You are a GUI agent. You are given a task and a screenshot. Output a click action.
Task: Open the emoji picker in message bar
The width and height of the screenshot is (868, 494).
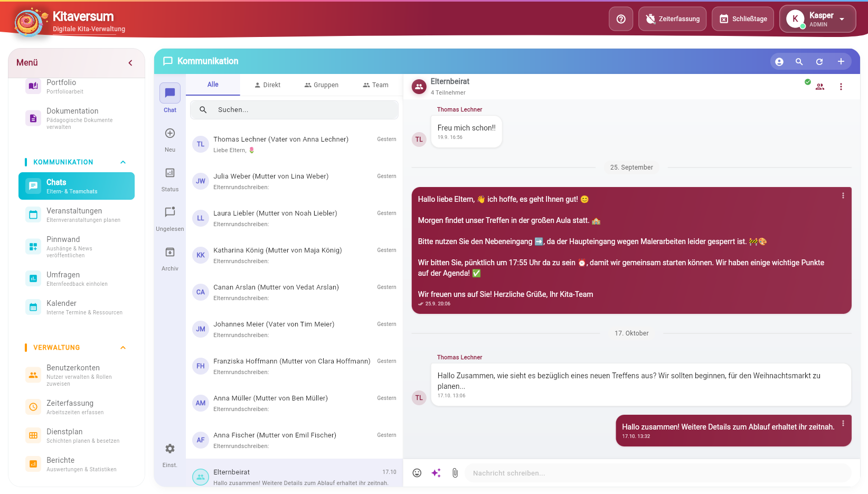coord(417,473)
